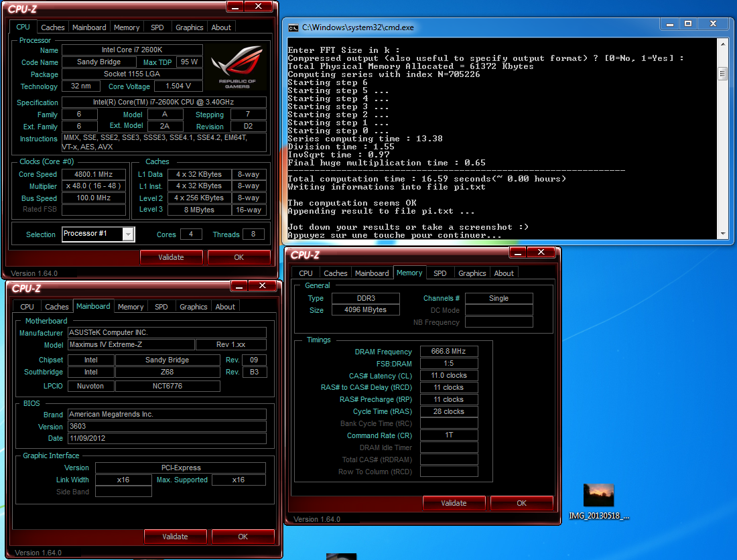Click the FSB:DRAM 1:5 value

coord(449,364)
